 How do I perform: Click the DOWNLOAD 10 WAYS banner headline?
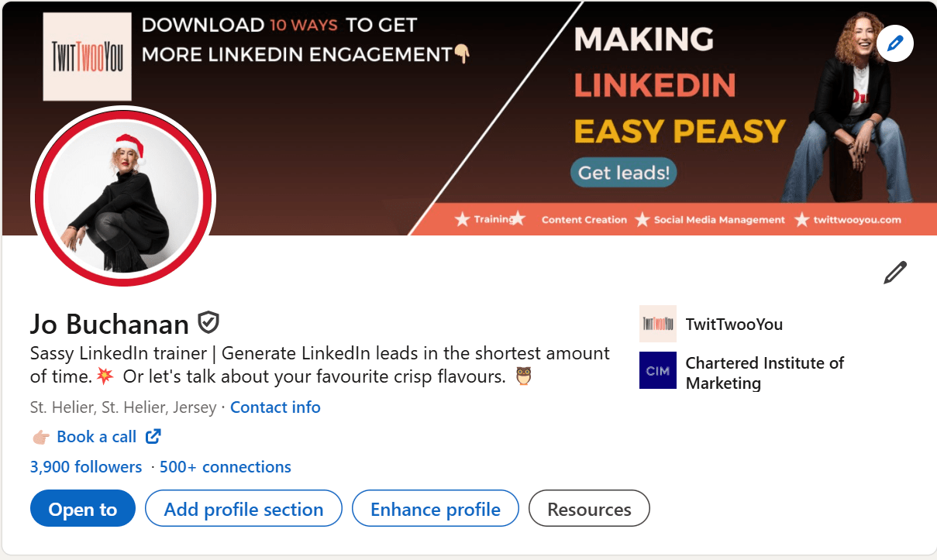click(x=306, y=40)
